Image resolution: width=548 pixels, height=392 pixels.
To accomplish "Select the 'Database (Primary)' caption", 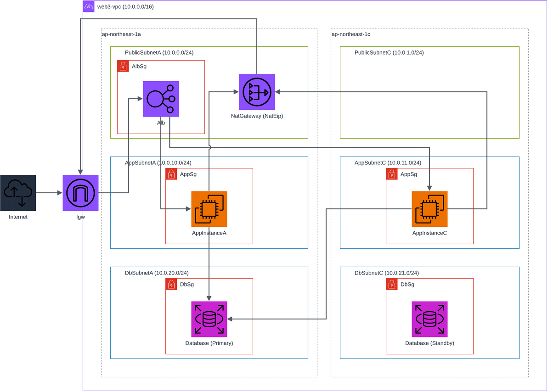I will 209,343.
